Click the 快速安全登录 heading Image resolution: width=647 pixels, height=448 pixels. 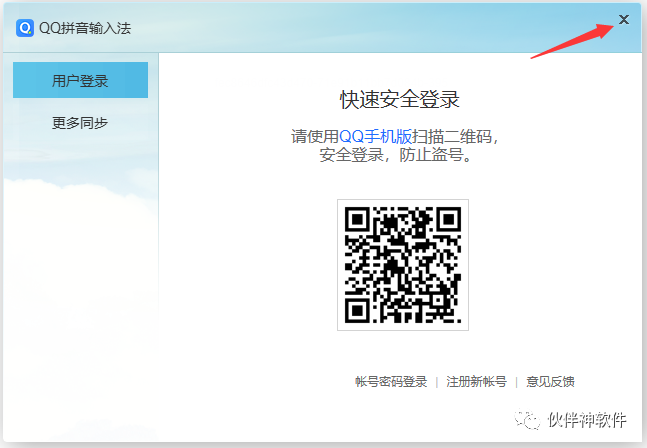click(399, 99)
